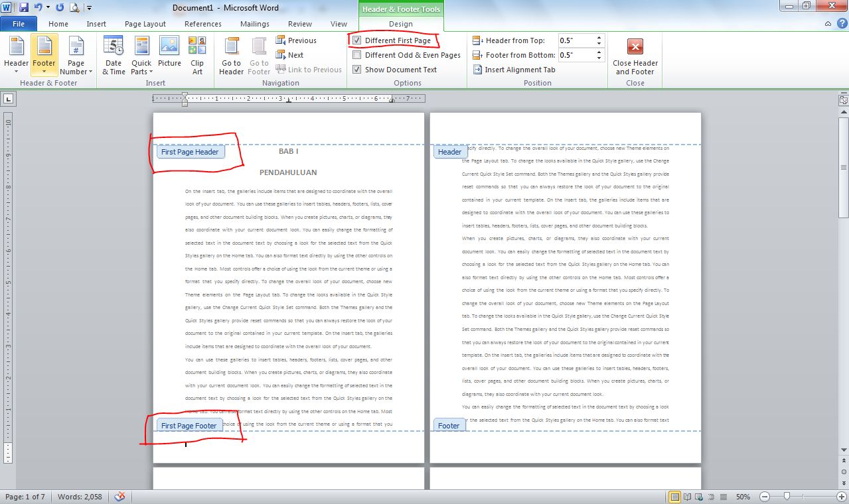Switch to the header using Go to Header
The image size is (849, 504).
coord(230,56)
